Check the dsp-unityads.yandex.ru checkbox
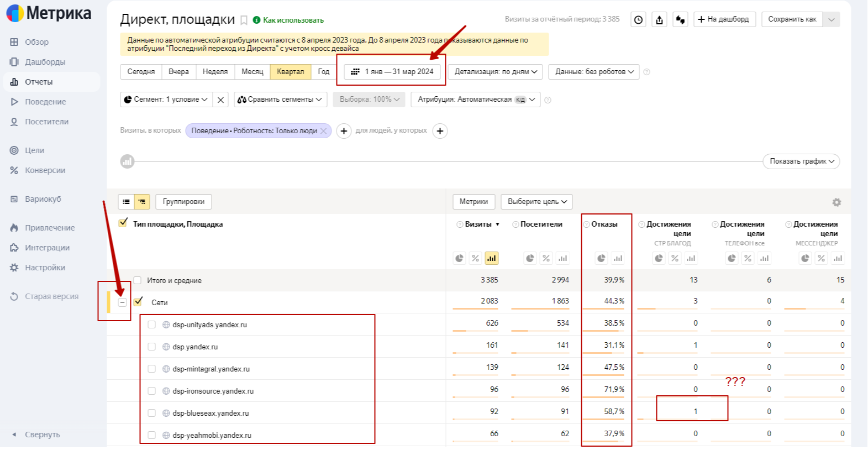Image resolution: width=868 pixels, height=450 pixels. 152,325
